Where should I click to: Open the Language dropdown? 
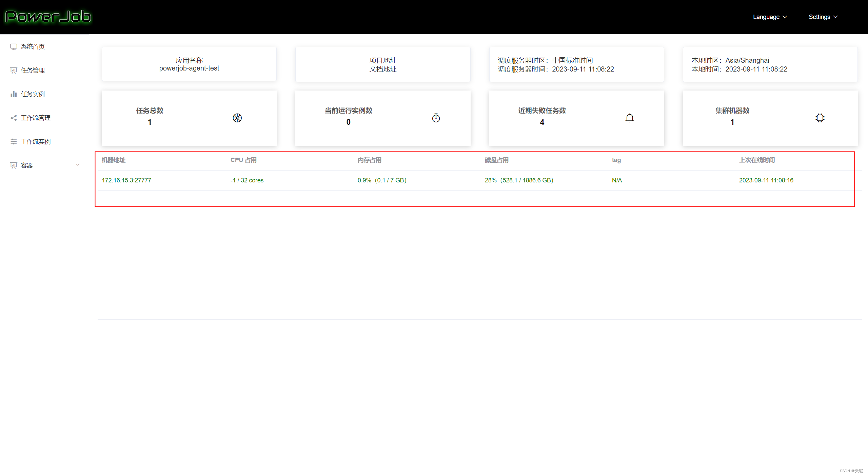[x=770, y=17]
